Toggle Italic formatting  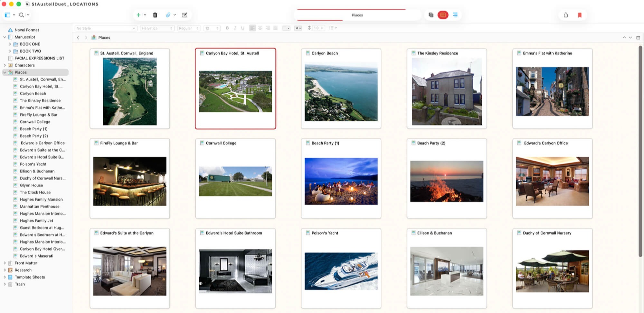[x=235, y=28]
